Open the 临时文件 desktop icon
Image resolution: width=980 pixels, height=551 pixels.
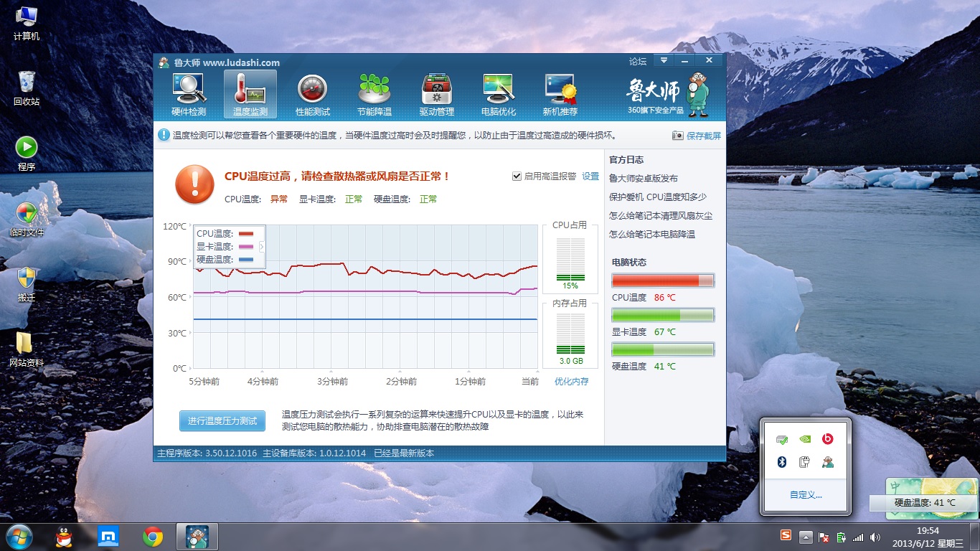(27, 220)
